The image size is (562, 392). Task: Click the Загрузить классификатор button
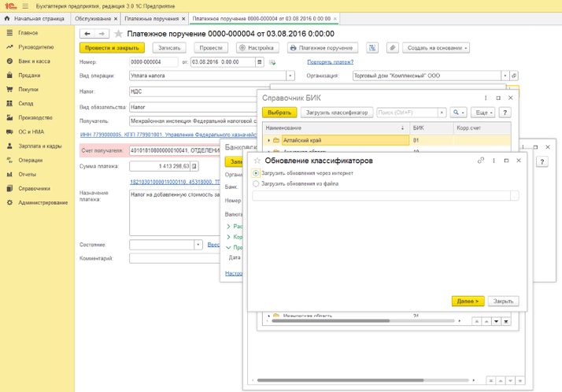tap(337, 113)
